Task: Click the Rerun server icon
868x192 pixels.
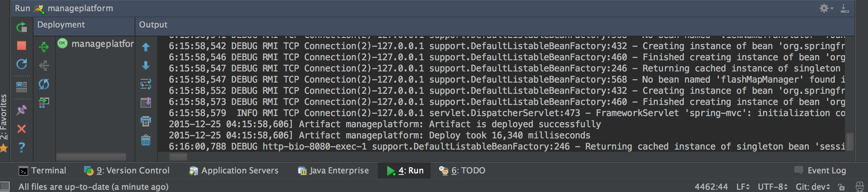Action: 22,27
